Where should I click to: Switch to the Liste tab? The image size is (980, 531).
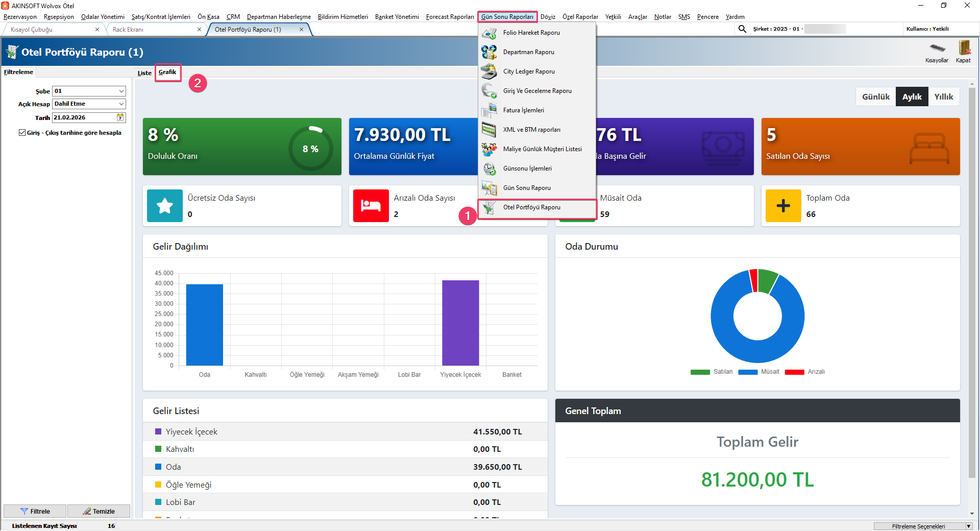tap(144, 73)
